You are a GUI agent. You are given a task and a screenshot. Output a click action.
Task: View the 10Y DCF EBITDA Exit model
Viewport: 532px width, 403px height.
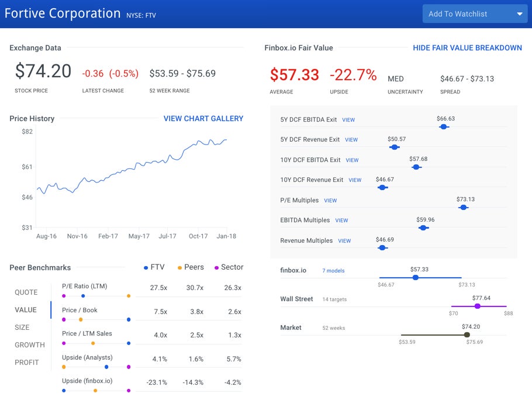[352, 160]
